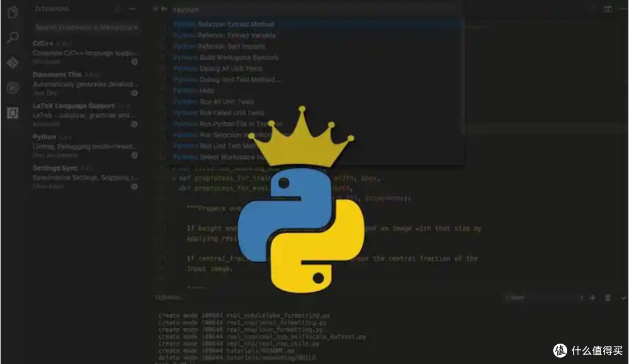Open the gear menu for LaTeX Language Support
This screenshot has width=629, height=364.
(x=135, y=124)
